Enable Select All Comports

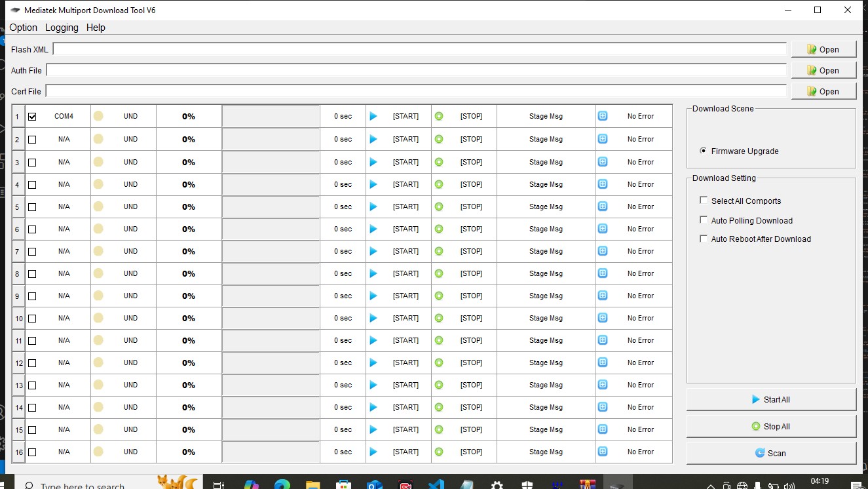point(704,201)
